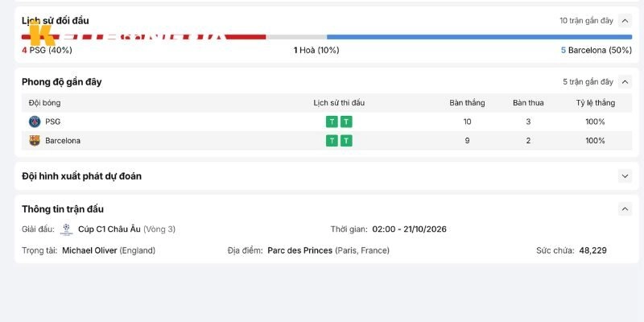Viewport: 644px width, 322px height.
Task: Click the Champions League logo icon
Action: coord(67,229)
